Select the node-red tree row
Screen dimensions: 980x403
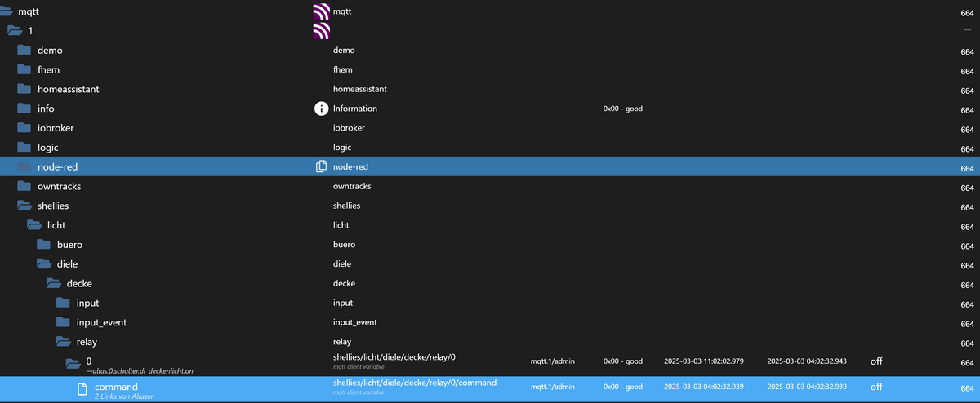pyautogui.click(x=490, y=166)
